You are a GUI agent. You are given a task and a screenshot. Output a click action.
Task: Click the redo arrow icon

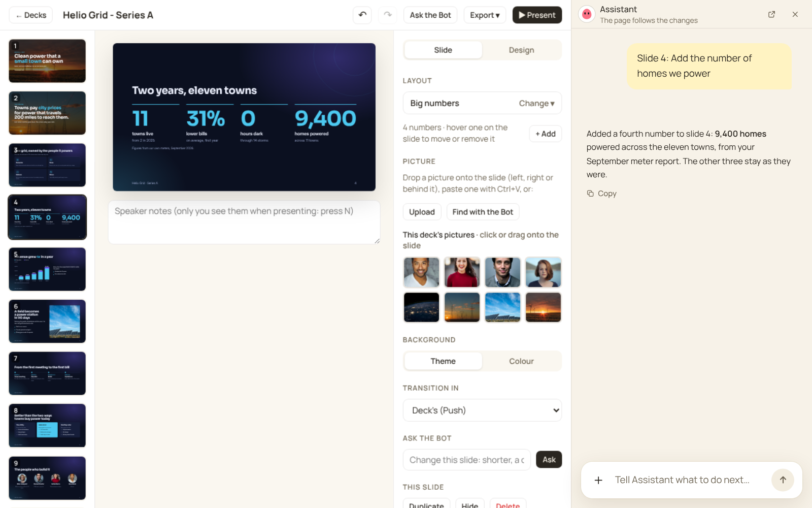click(388, 15)
